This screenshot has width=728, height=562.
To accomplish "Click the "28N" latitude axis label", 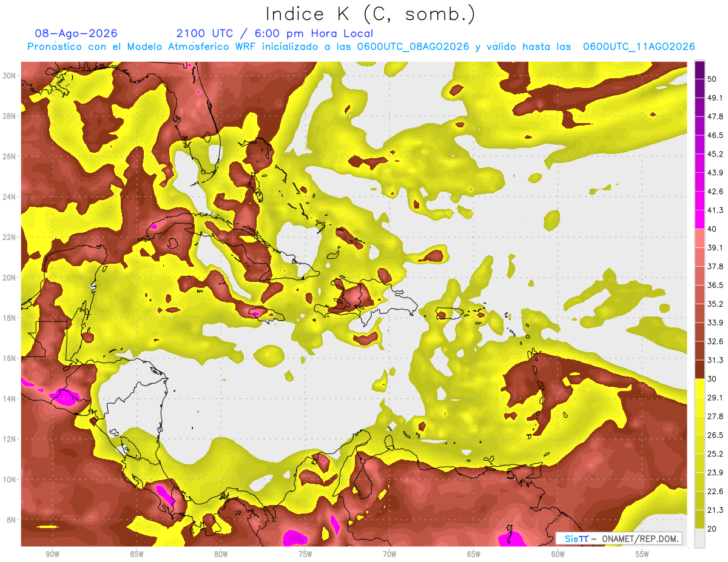I will [9, 116].
